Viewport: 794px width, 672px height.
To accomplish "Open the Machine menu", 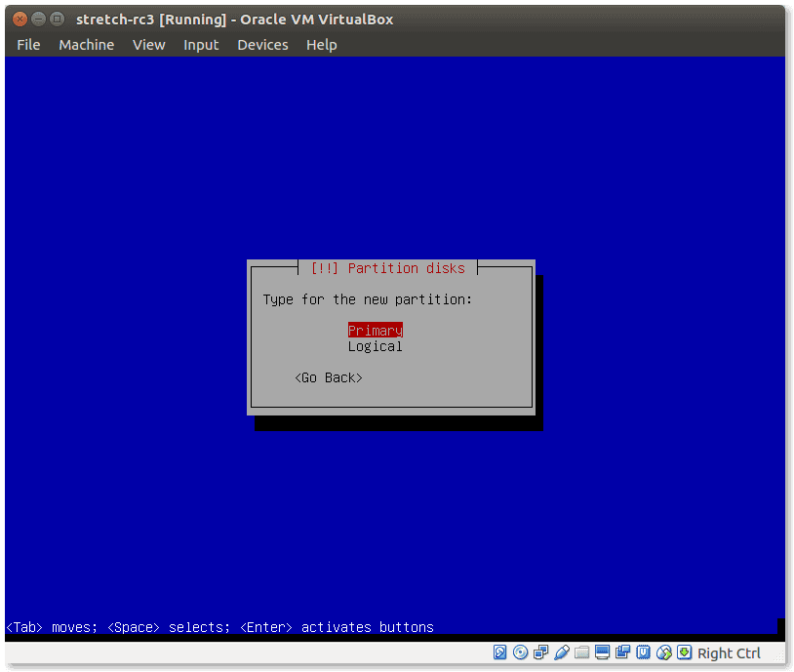I will coord(86,45).
